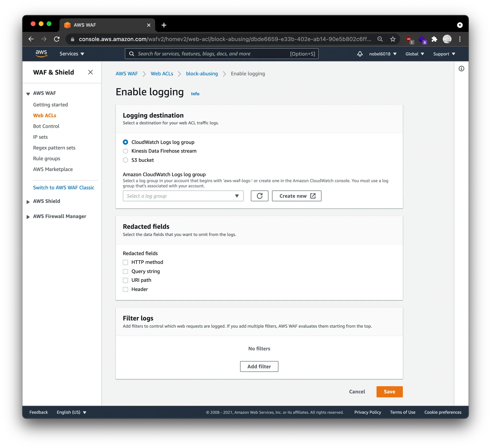
Task: Click the uBlock extension shield icon
Action: pos(409,39)
